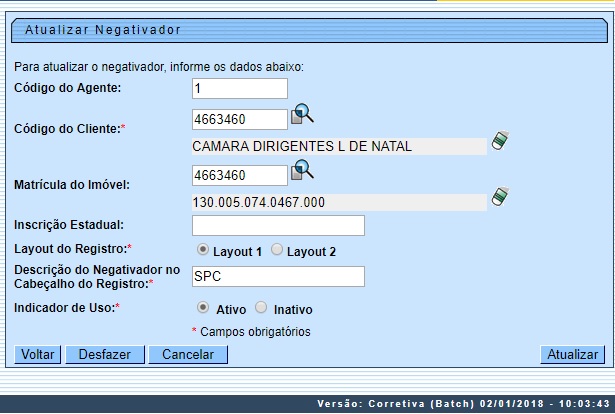The width and height of the screenshot is (615, 414).
Task: Clear the Código do Cliente with eraser icon
Action: pos(500,141)
